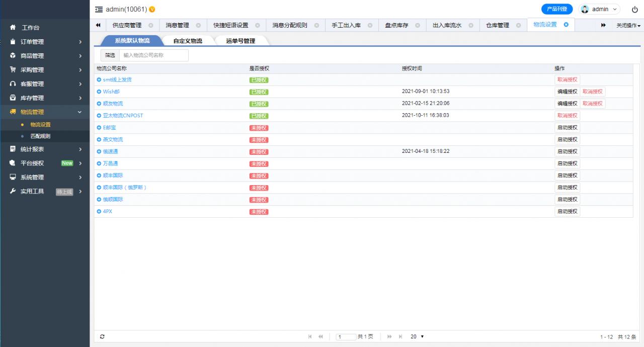Image resolution: width=644 pixels, height=347 pixels.
Task: Switch to the 运单号管理 tab
Action: click(240, 41)
